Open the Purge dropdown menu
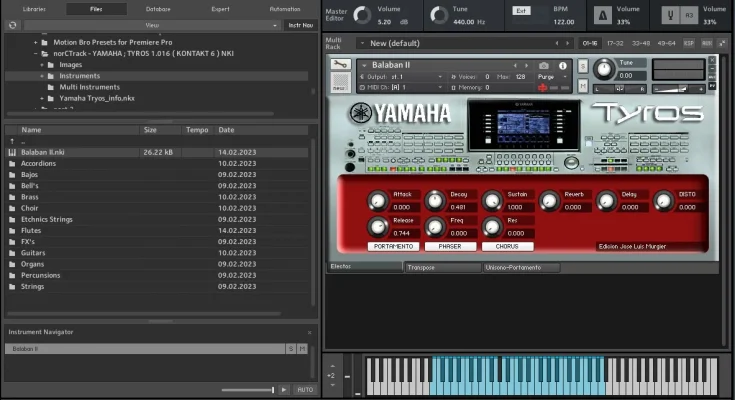This screenshot has height=400, width=735. 549,77
